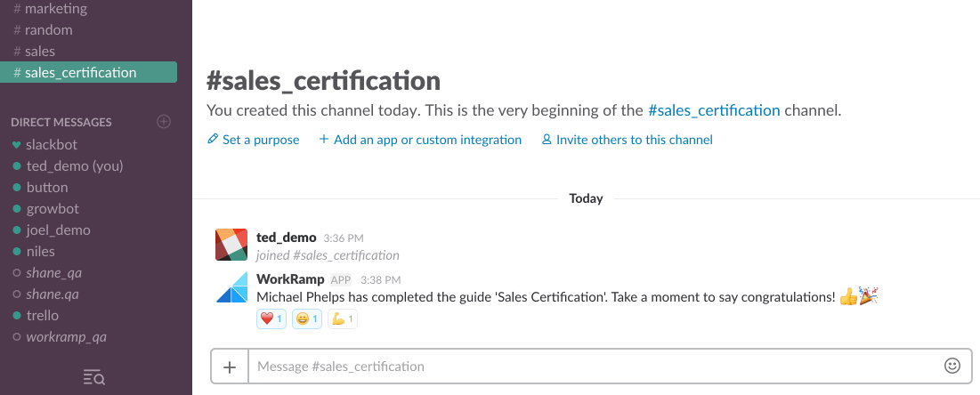Click the Message #sales_certification input field

(x=587, y=367)
